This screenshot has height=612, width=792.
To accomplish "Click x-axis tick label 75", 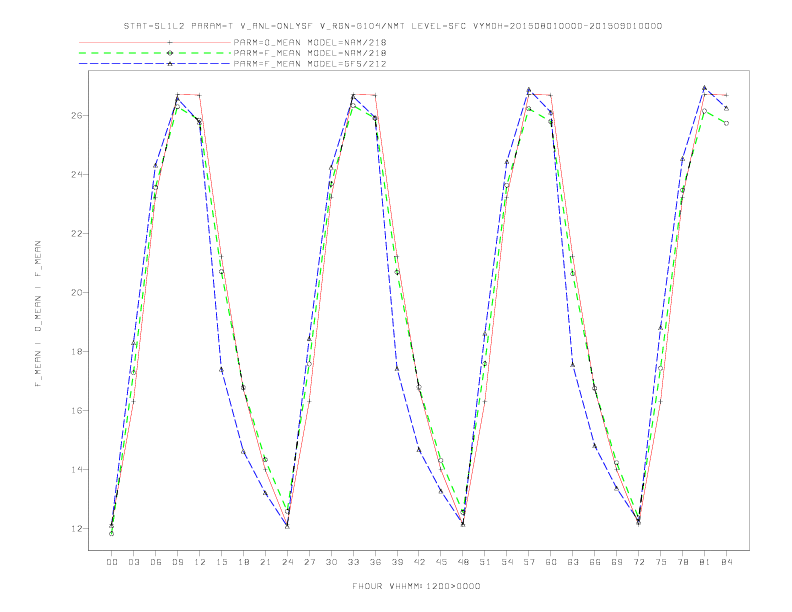I will tap(661, 562).
